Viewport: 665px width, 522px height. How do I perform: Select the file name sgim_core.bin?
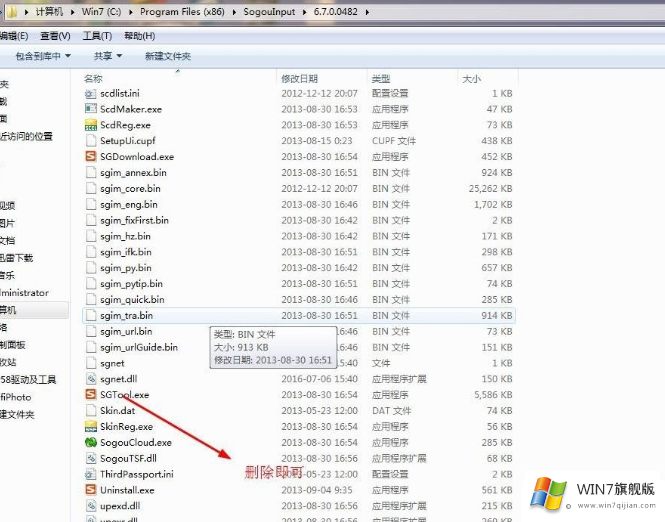[x=130, y=188]
